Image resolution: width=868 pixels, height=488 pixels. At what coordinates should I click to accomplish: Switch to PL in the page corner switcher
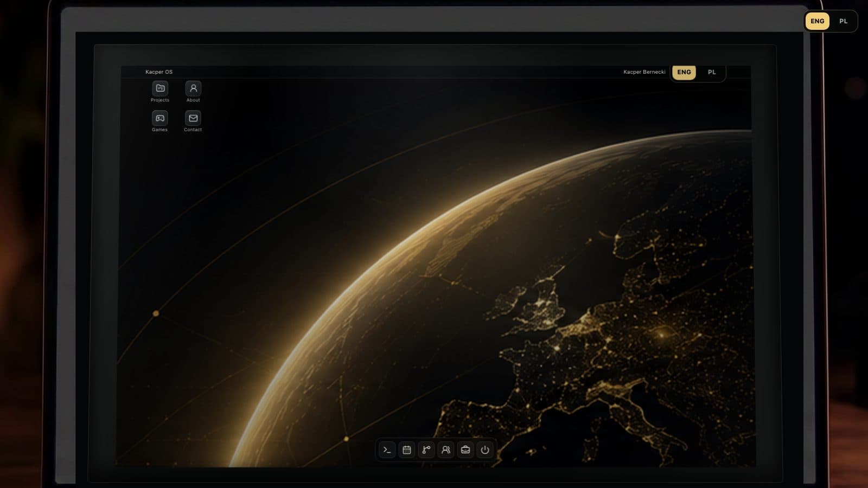pos(843,21)
